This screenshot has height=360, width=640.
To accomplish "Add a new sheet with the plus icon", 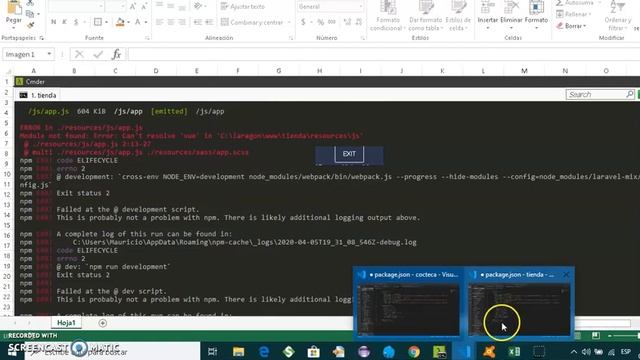I will click(102, 323).
